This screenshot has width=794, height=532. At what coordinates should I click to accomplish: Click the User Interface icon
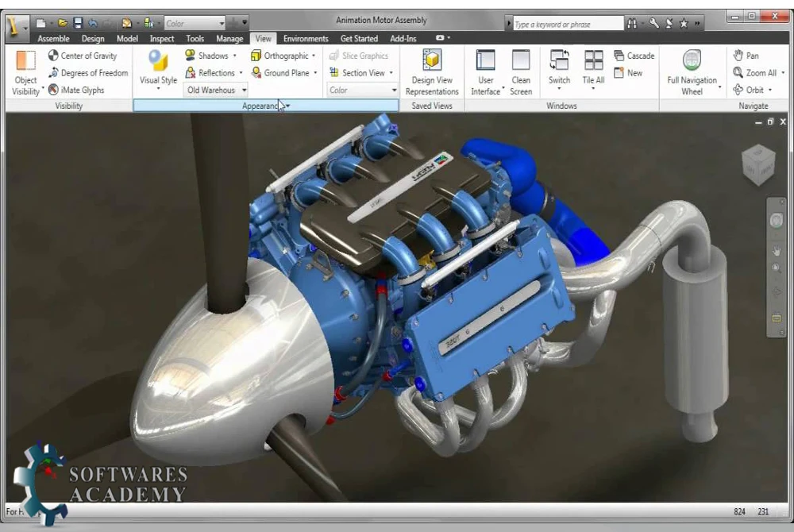[x=485, y=60]
